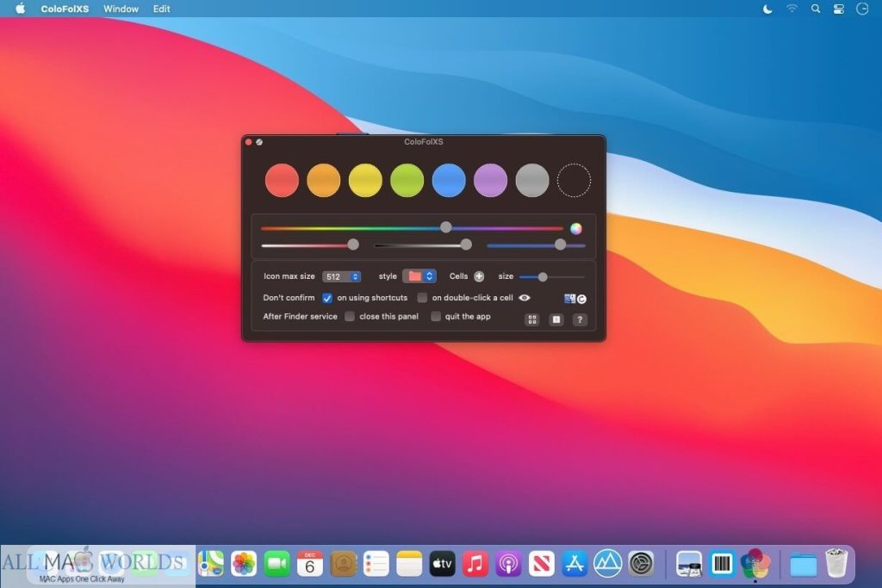This screenshot has width=882, height=588.
Task: Click the blue slider knob
Action: [560, 244]
